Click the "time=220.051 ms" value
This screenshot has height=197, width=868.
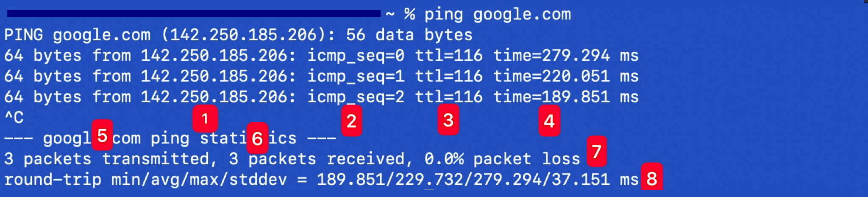point(566,76)
